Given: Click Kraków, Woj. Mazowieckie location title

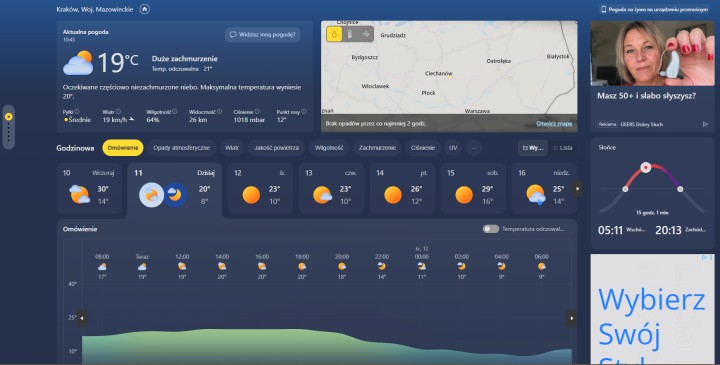Looking at the screenshot, I should click(95, 9).
